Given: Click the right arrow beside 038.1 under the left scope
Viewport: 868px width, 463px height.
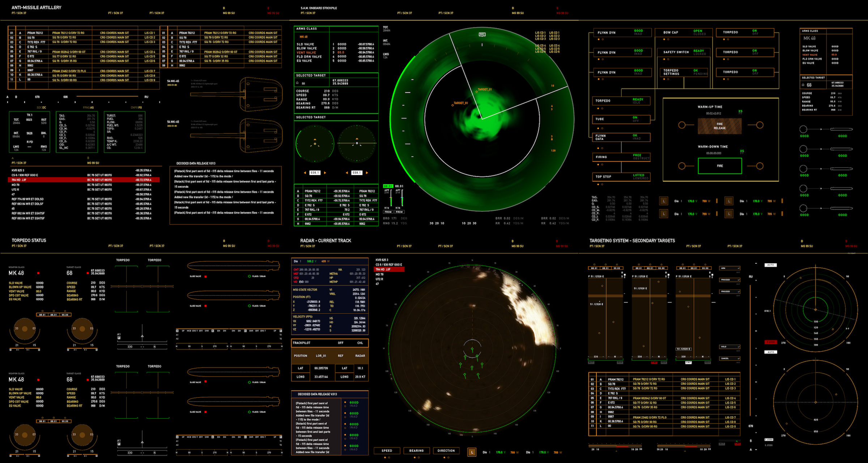Looking at the screenshot, I should [325, 173].
